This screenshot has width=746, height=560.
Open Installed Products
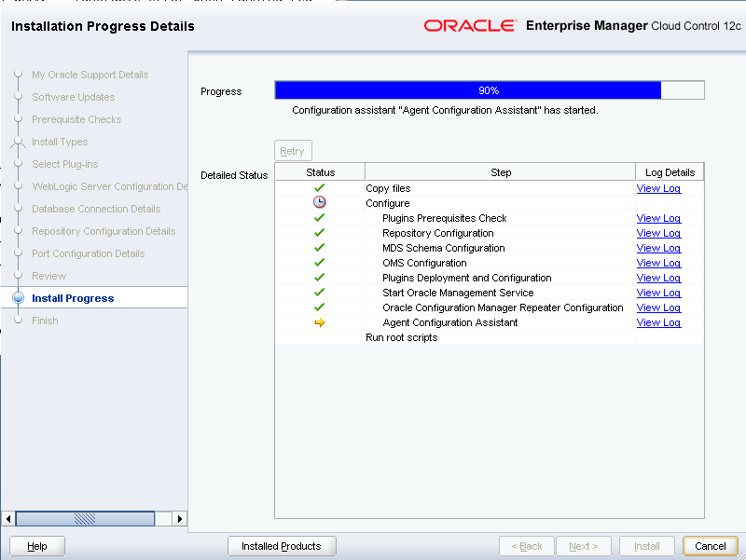point(282,546)
